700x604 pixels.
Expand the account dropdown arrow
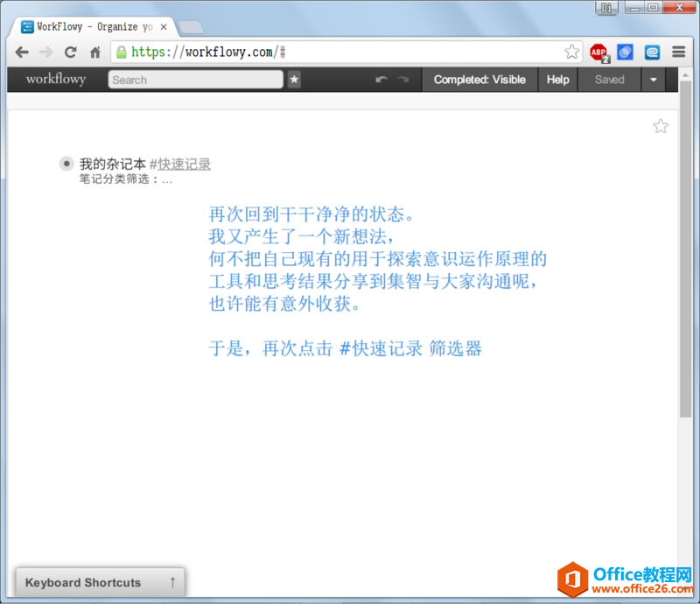pos(654,80)
